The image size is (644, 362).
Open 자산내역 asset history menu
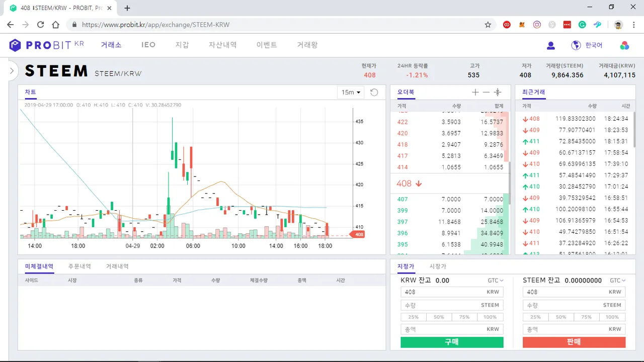click(222, 45)
